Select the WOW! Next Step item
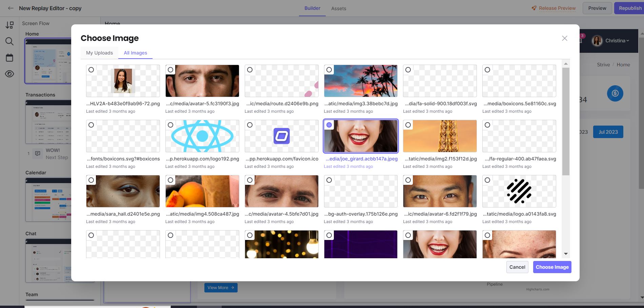The height and width of the screenshot is (308, 644). tap(48, 154)
